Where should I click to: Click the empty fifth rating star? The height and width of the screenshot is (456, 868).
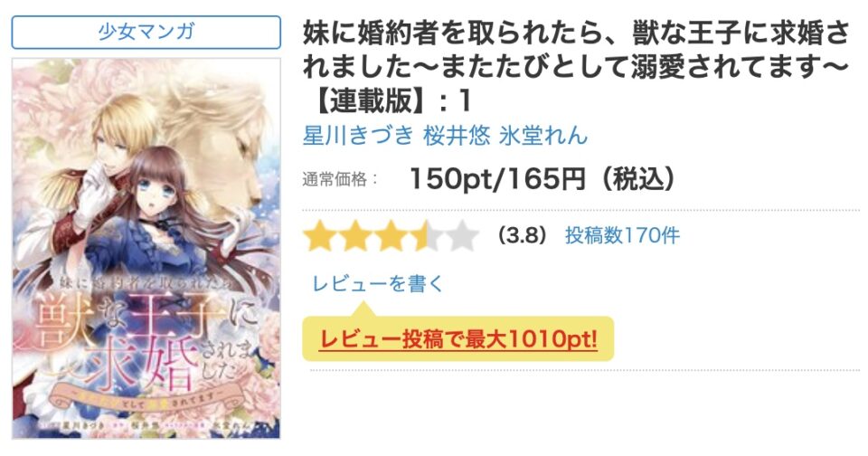462,235
